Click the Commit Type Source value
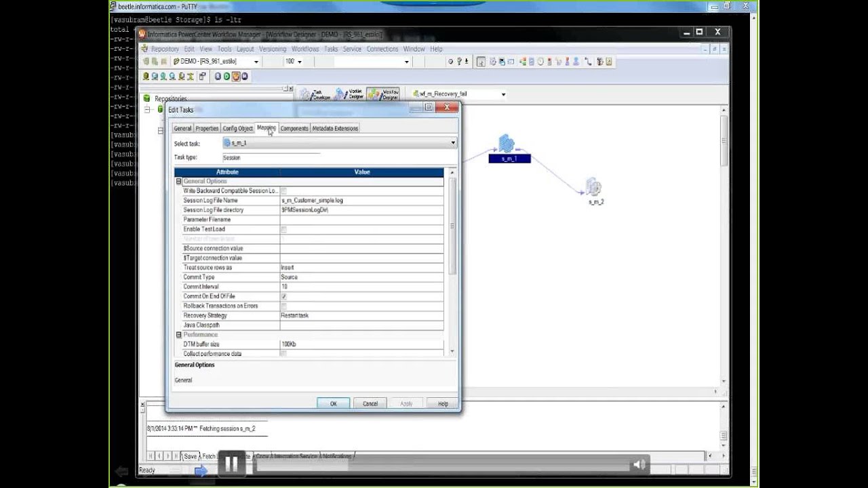 click(361, 277)
